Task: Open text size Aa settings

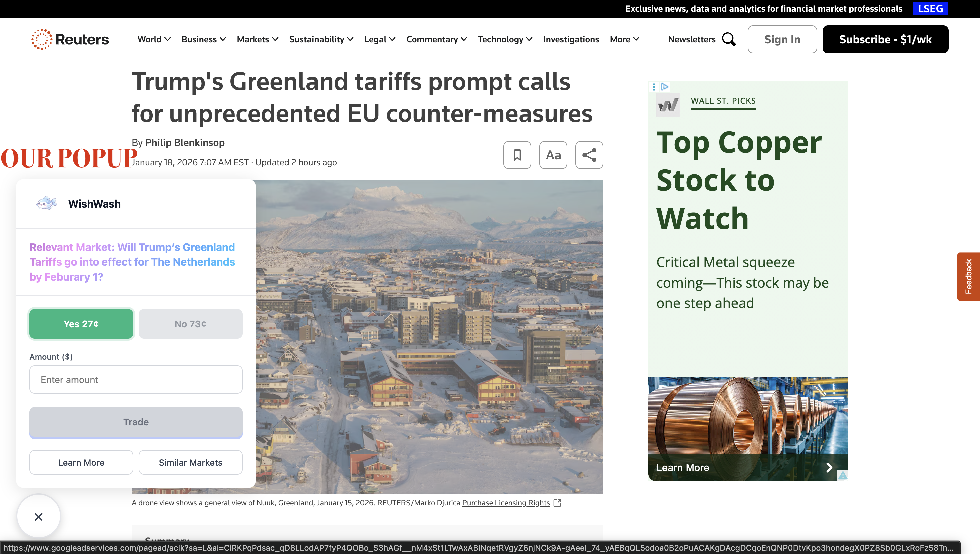Action: click(553, 155)
